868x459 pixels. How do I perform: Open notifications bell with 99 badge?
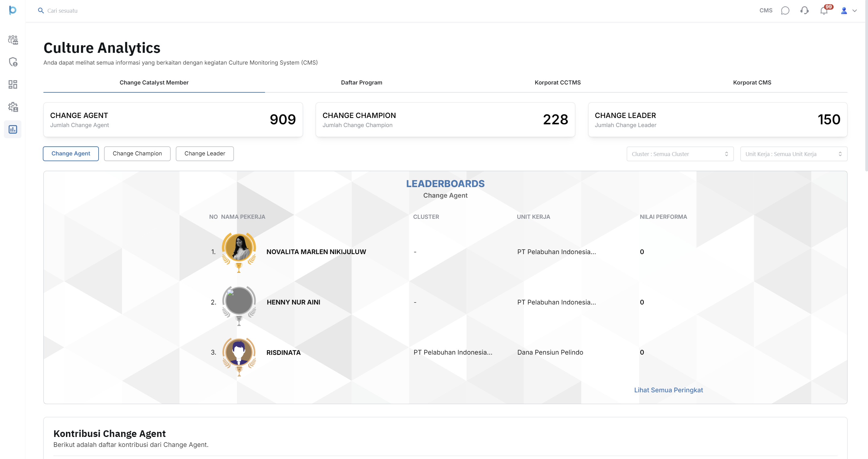coord(823,11)
